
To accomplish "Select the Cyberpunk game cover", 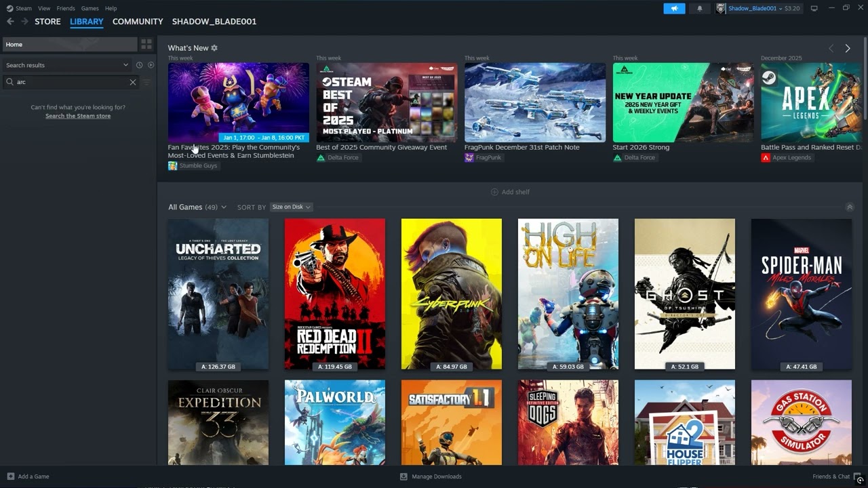I will 452,294.
